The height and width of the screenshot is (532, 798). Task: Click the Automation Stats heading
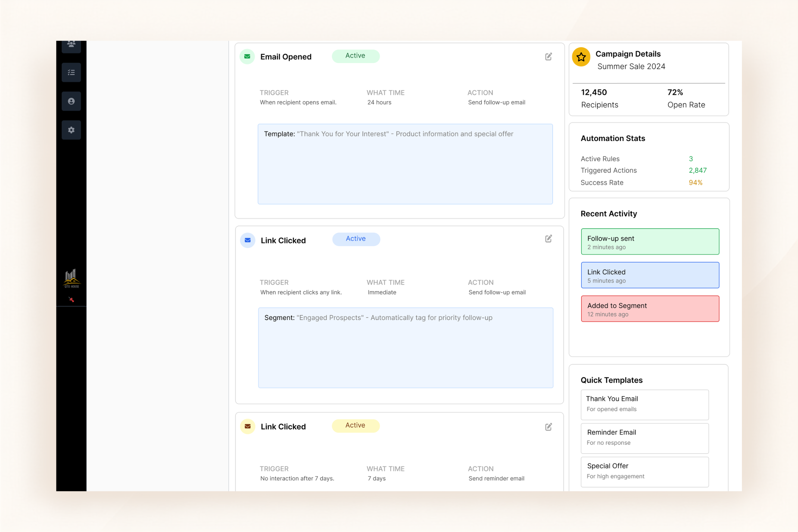[x=613, y=139]
